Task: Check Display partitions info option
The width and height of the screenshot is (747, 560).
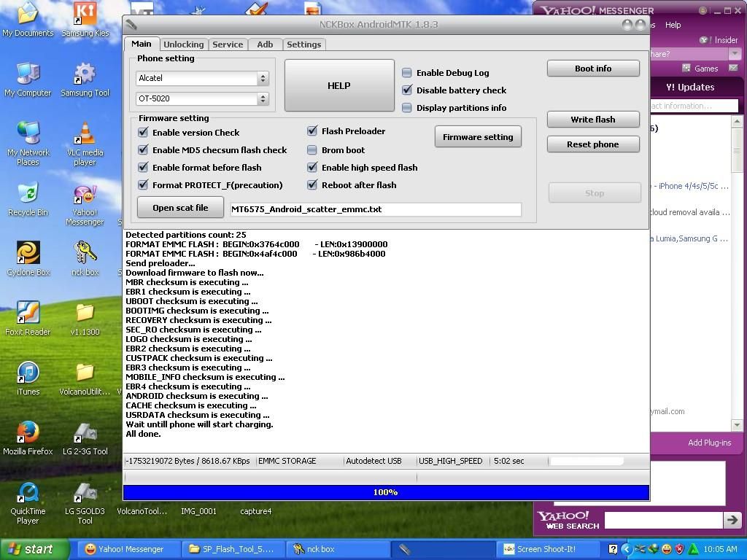Action: pyautogui.click(x=407, y=108)
